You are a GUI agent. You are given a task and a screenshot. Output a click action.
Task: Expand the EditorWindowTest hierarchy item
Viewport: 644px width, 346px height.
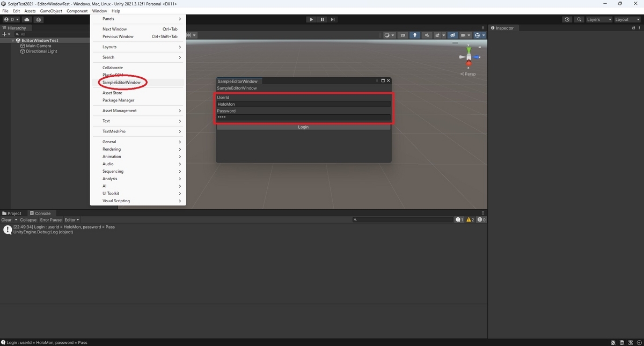pos(12,40)
